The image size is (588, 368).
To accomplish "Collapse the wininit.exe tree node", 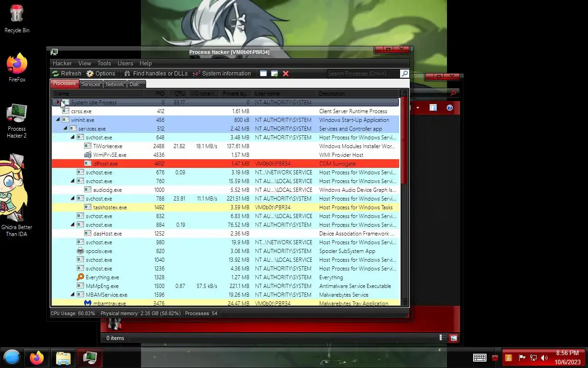I will [x=58, y=120].
